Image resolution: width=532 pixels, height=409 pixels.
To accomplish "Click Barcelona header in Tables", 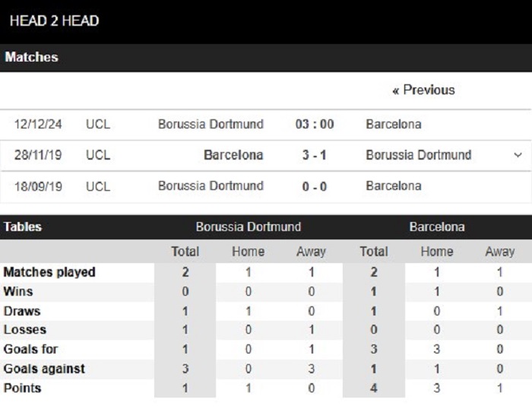I will (x=437, y=227).
